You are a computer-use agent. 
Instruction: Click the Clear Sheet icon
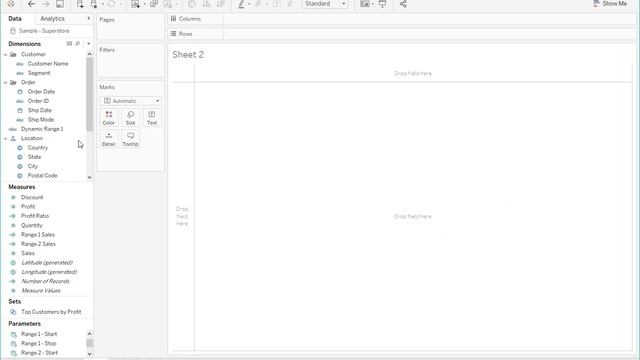[x=168, y=4]
